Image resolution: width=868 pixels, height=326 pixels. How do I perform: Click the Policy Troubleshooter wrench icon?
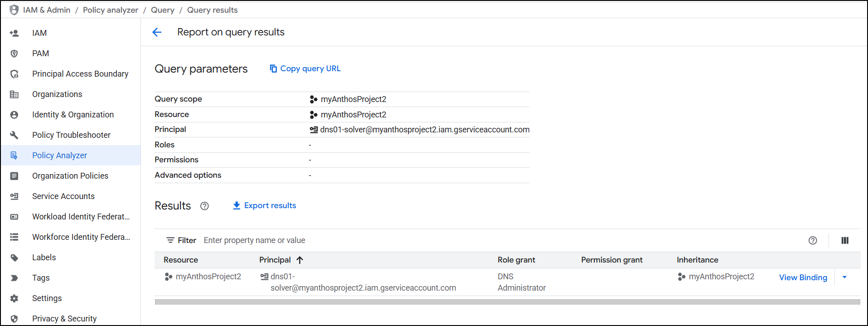click(x=15, y=135)
